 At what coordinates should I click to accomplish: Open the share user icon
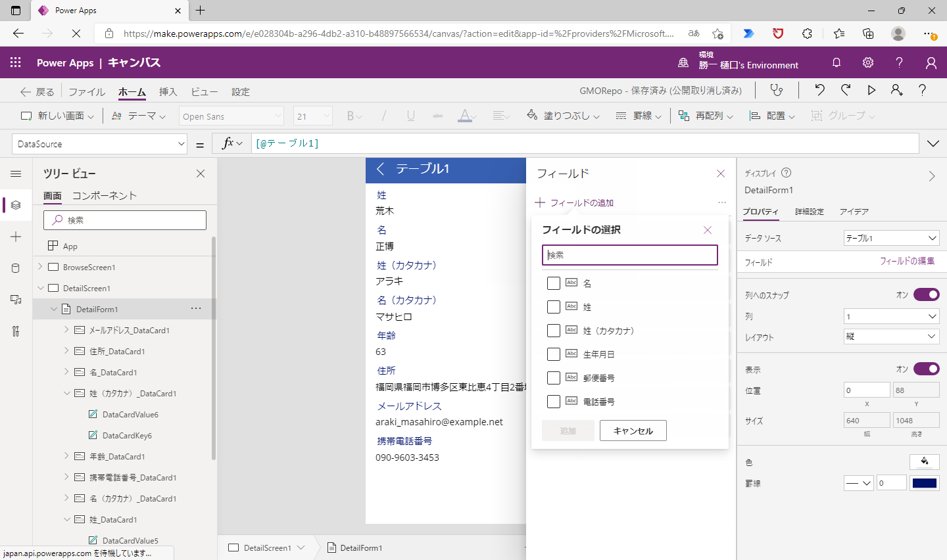(x=897, y=90)
